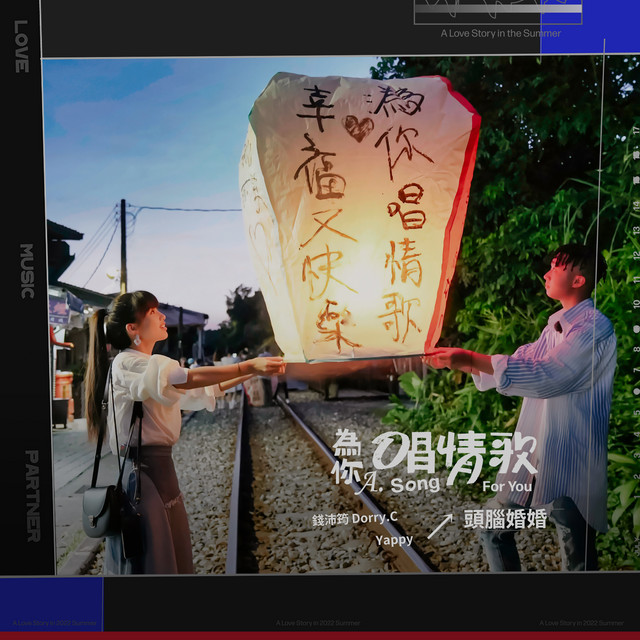Image resolution: width=640 pixels, height=640 pixels.
Task: Click the vertical "PARTNER" text
Action: click(x=32, y=496)
